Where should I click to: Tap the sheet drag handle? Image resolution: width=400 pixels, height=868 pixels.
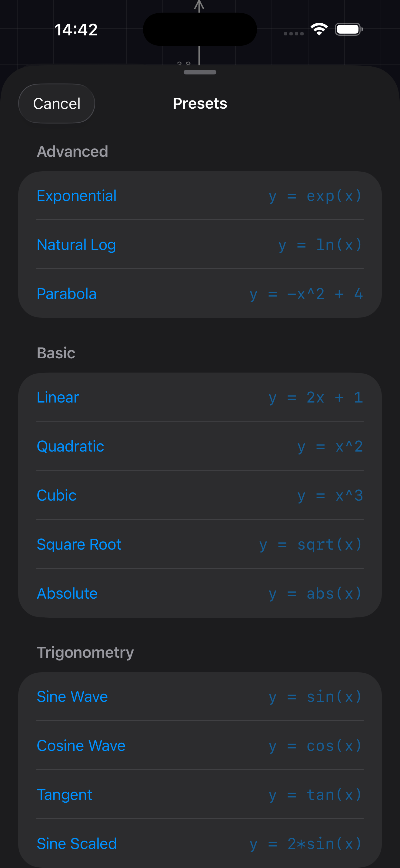click(x=200, y=72)
